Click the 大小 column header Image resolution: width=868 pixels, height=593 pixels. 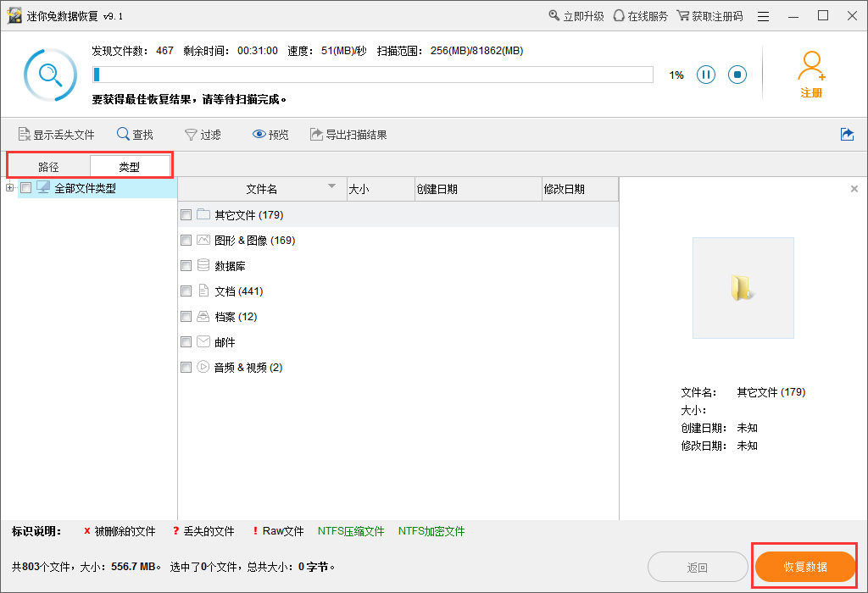click(x=381, y=189)
